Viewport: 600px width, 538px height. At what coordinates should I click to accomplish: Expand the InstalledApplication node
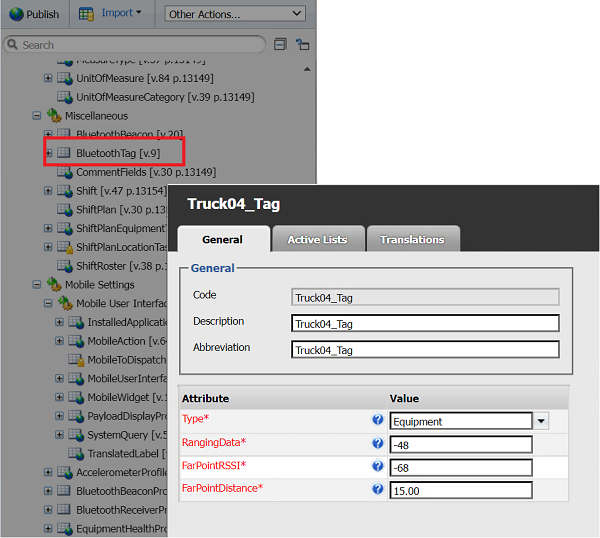coord(59,322)
